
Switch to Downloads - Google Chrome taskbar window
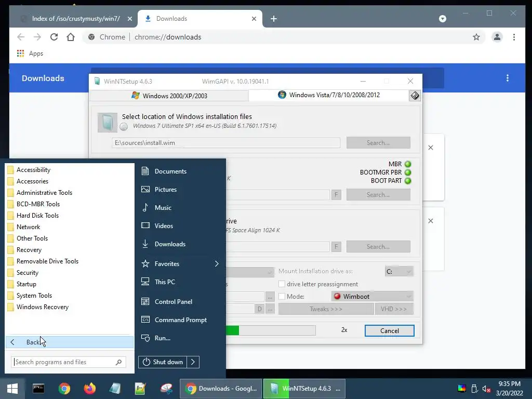[221, 389]
